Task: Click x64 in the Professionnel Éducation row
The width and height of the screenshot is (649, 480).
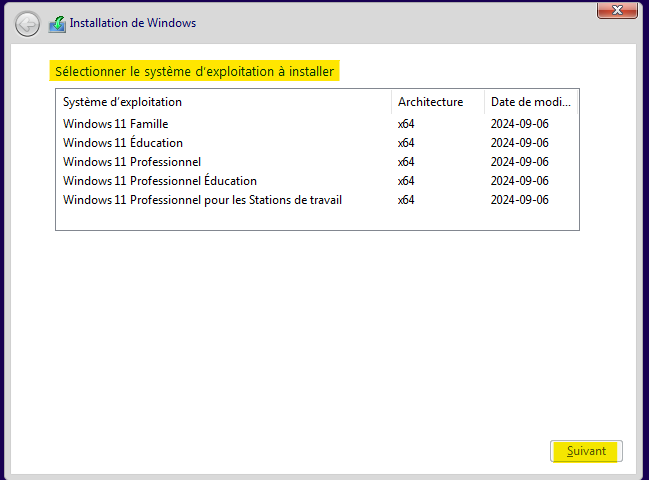Action: 406,181
